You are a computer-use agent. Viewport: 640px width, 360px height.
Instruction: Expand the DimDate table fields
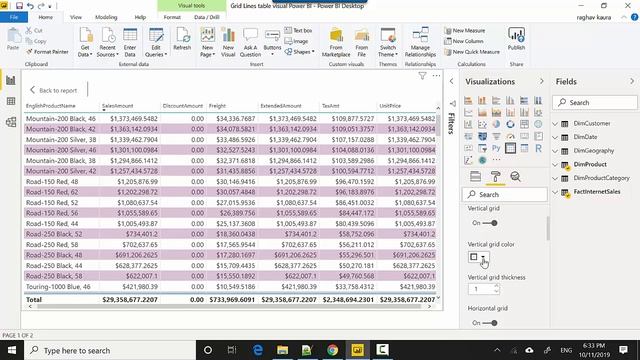coord(555,137)
